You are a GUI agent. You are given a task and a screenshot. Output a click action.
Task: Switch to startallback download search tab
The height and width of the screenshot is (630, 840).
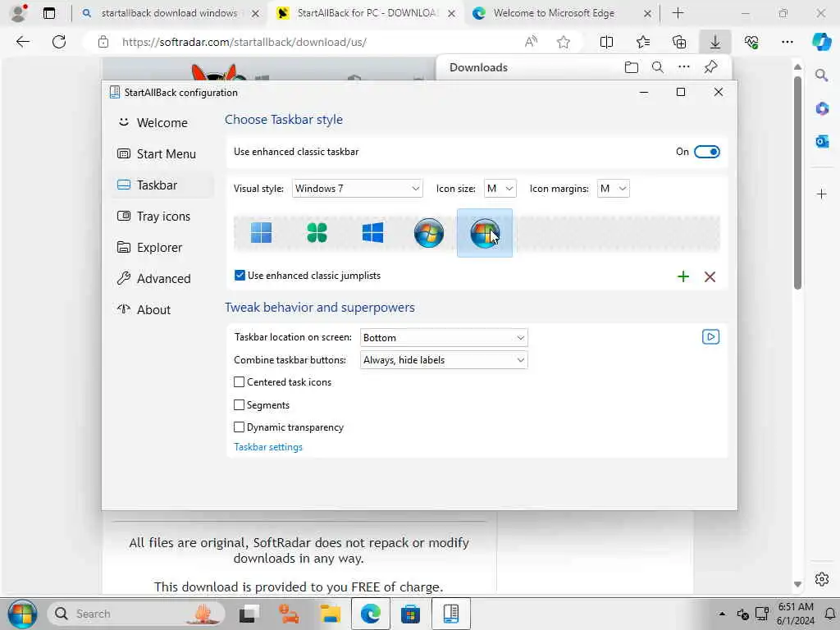pos(169,13)
